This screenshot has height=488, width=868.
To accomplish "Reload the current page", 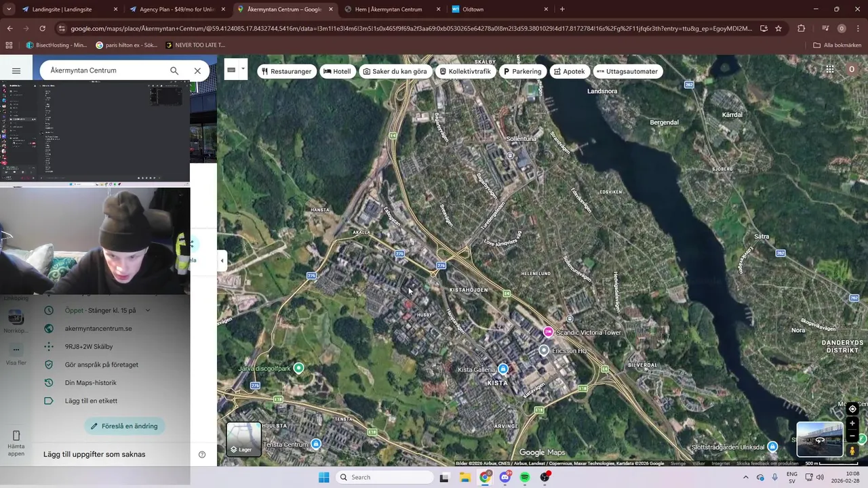I will [42, 28].
